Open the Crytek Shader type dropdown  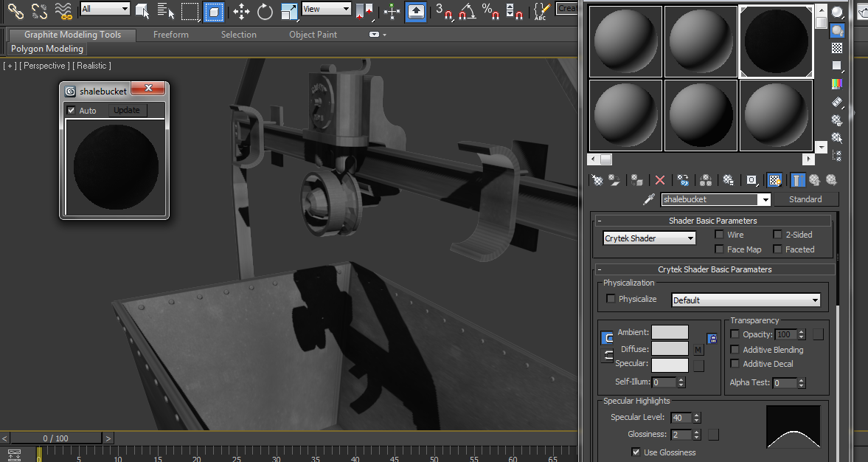pos(649,238)
